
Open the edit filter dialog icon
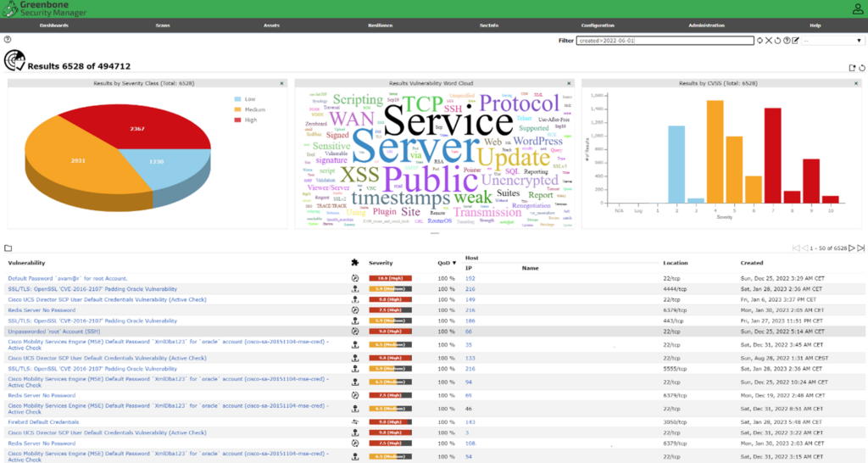click(x=795, y=41)
